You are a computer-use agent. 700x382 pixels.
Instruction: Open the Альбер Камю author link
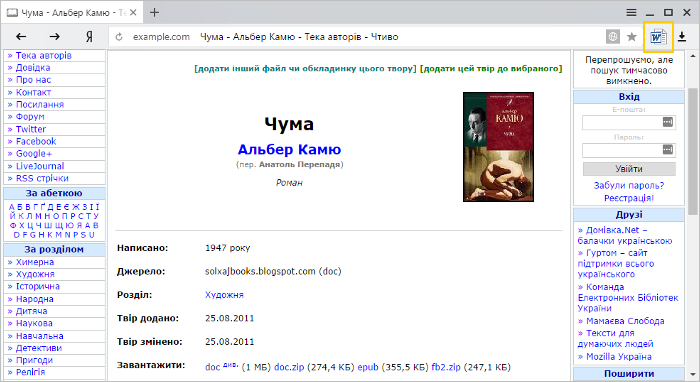[289, 149]
